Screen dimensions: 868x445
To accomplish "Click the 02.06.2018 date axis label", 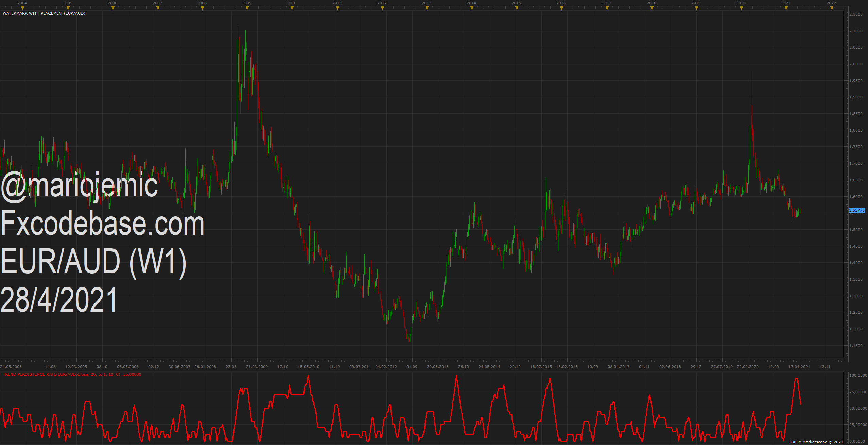I will [x=670, y=367].
